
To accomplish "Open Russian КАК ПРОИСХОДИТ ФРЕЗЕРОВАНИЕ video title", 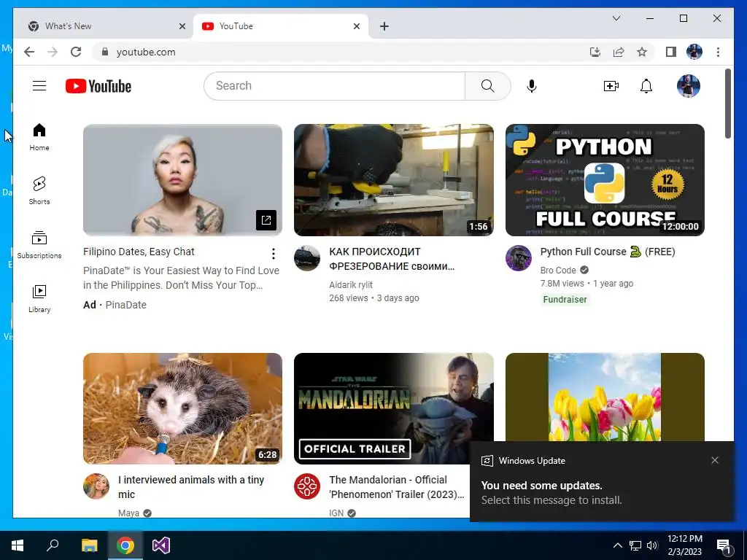I will (392, 259).
